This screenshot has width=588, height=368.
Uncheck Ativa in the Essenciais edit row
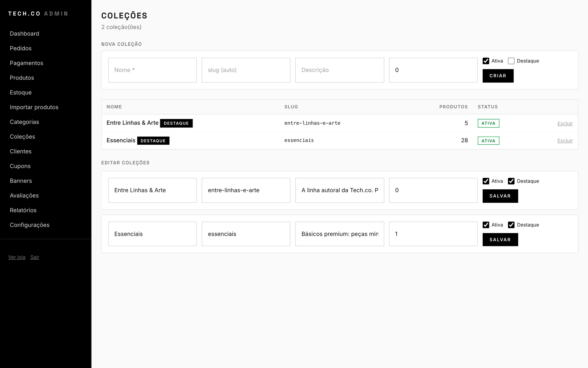[x=486, y=225]
